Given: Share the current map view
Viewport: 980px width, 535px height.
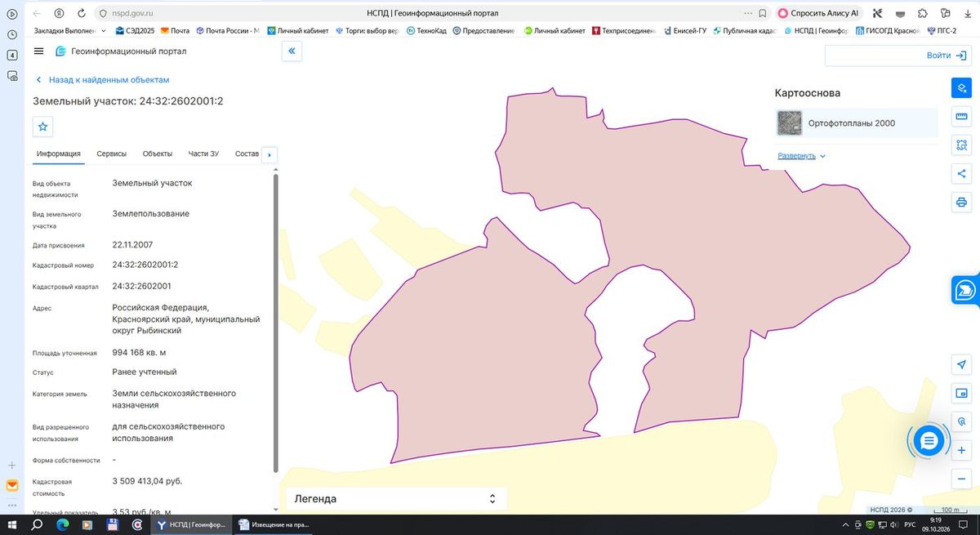Looking at the screenshot, I should pyautogui.click(x=961, y=173).
